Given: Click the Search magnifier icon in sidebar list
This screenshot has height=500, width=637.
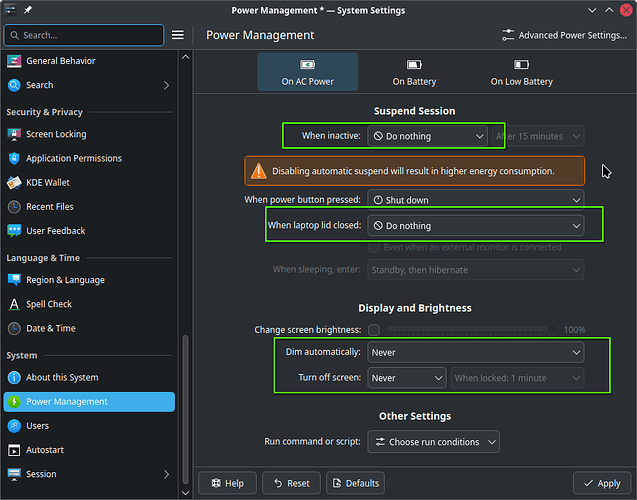Looking at the screenshot, I should click(14, 85).
